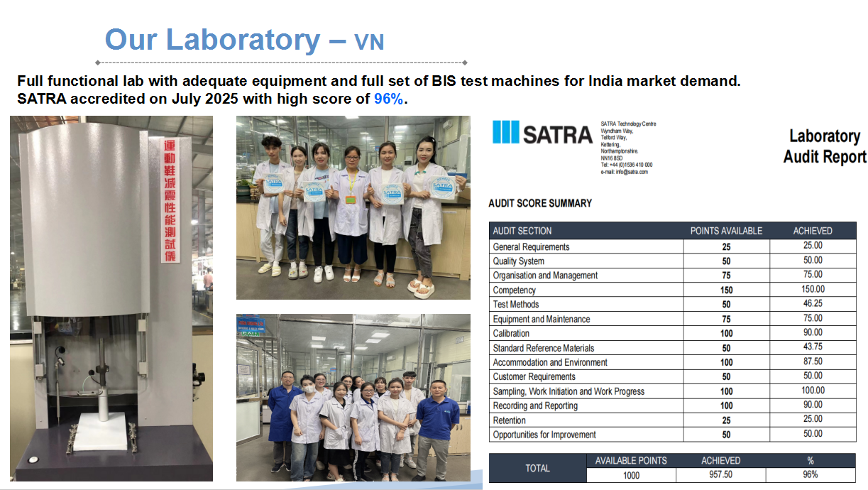Select the photo of staff holding SATRA certificates

coord(353,207)
